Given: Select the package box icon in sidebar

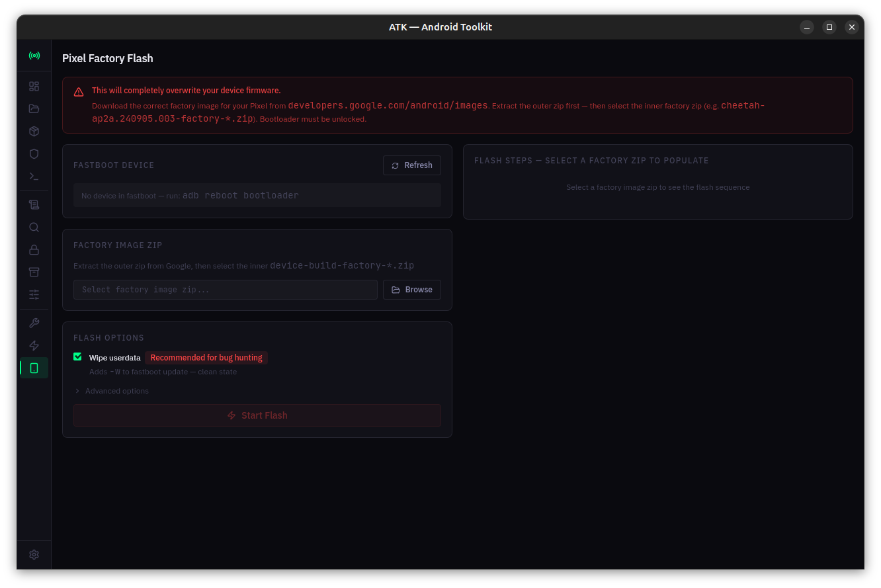Looking at the screenshot, I should [34, 132].
